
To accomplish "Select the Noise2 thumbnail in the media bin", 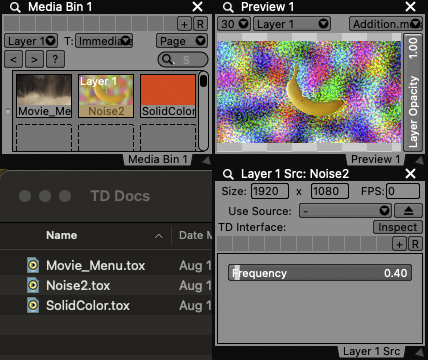I will (x=106, y=96).
